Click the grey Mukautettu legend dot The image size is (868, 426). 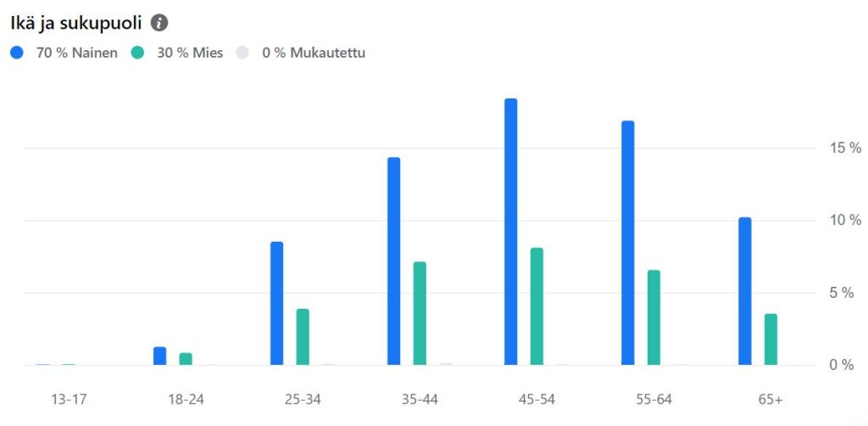(x=243, y=53)
